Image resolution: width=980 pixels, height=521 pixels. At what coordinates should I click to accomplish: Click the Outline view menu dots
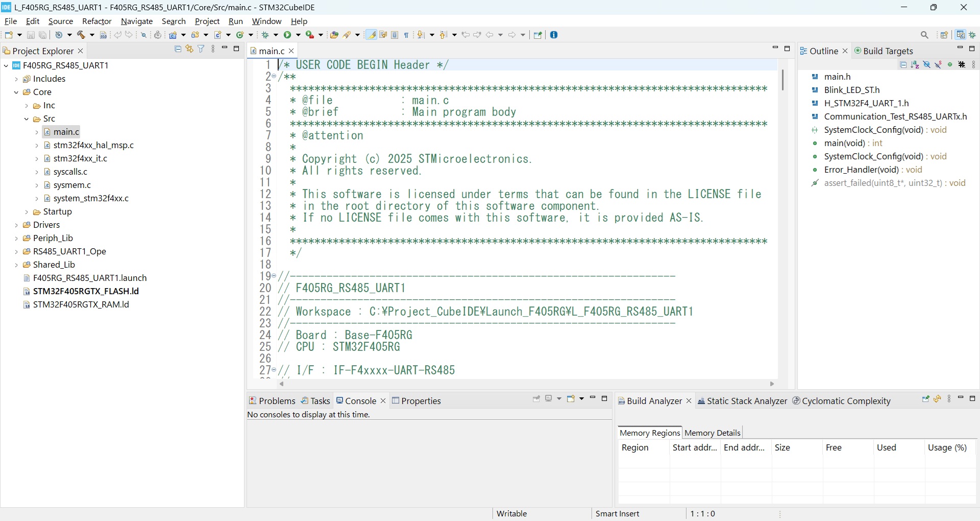pyautogui.click(x=974, y=65)
